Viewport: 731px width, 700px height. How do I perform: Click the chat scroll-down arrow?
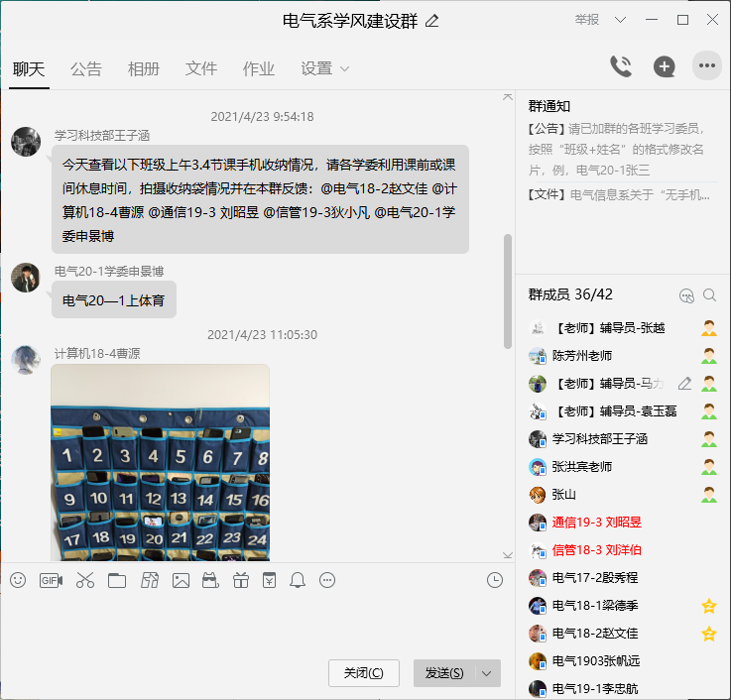click(508, 555)
